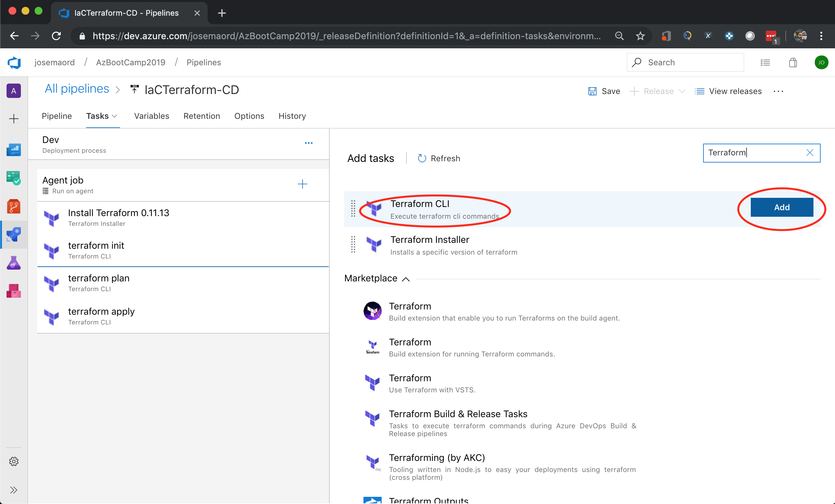This screenshot has height=504, width=835.
Task: Open the Marketplace shopping bag icon
Action: pyautogui.click(x=793, y=63)
